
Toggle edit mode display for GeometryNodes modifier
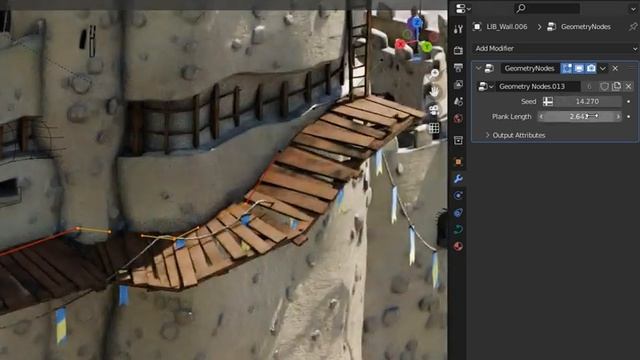pyautogui.click(x=567, y=68)
